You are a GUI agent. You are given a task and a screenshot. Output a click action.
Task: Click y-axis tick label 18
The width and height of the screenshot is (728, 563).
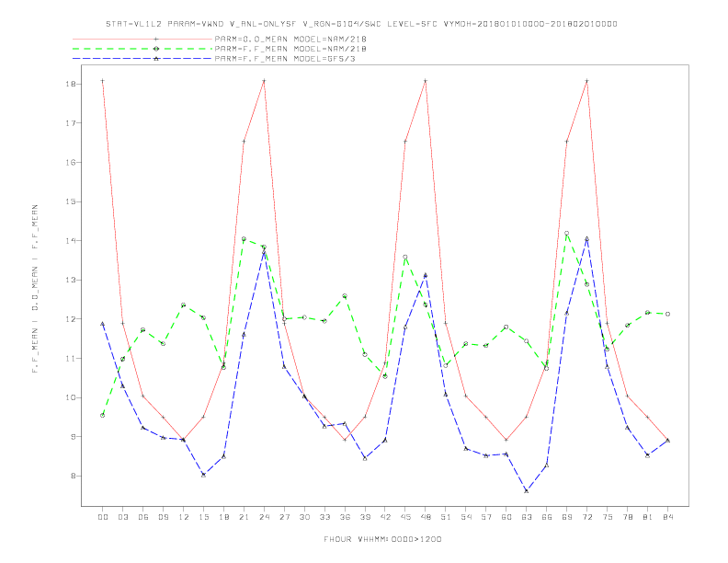71,84
